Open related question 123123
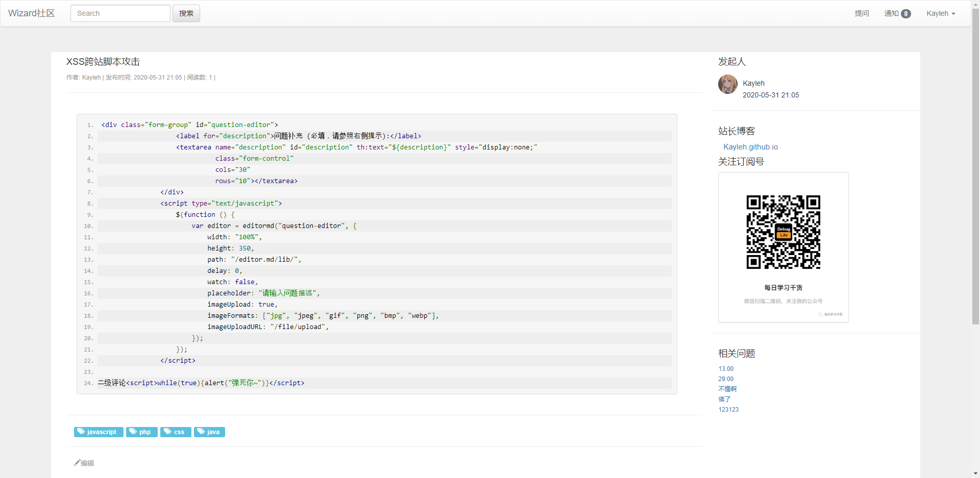Viewport: 980px width, 478px height. 728,410
